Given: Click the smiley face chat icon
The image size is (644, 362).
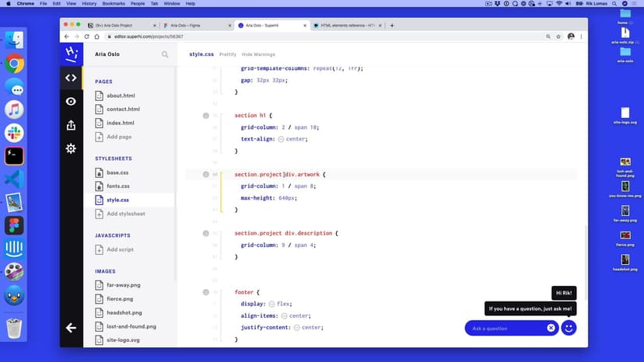Looking at the screenshot, I should pos(569,328).
